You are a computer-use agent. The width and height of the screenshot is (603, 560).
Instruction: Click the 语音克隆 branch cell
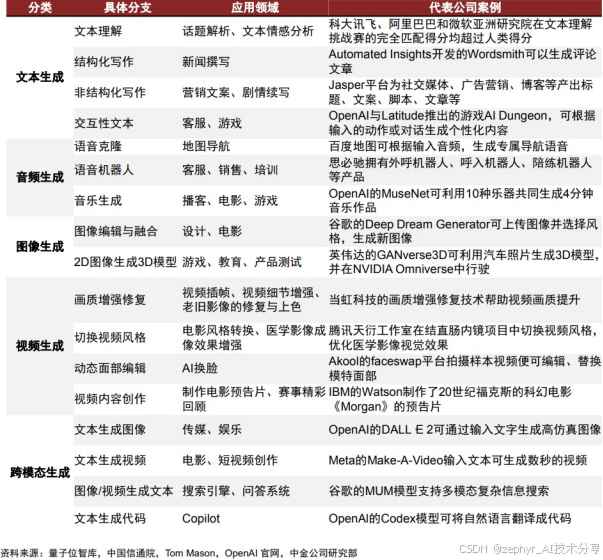click(x=98, y=146)
